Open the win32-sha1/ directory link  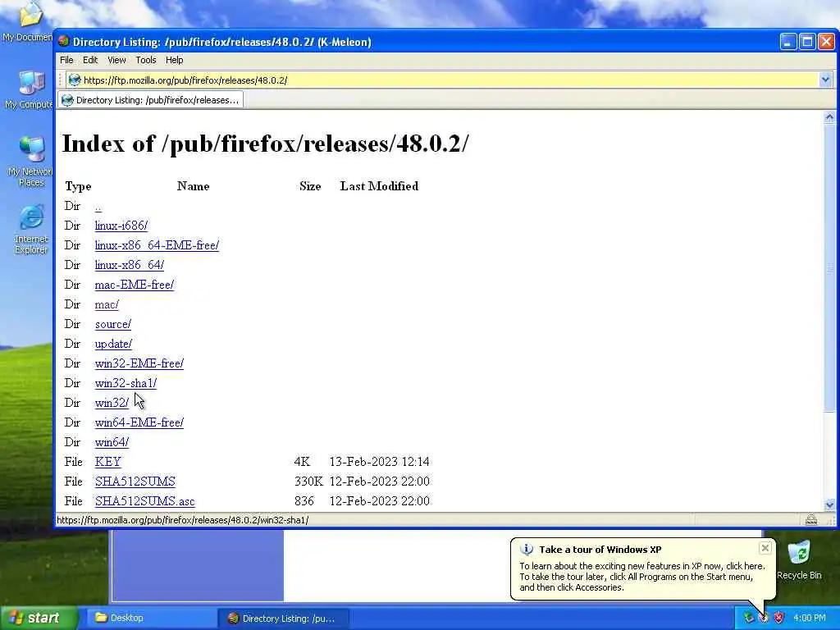126,383
